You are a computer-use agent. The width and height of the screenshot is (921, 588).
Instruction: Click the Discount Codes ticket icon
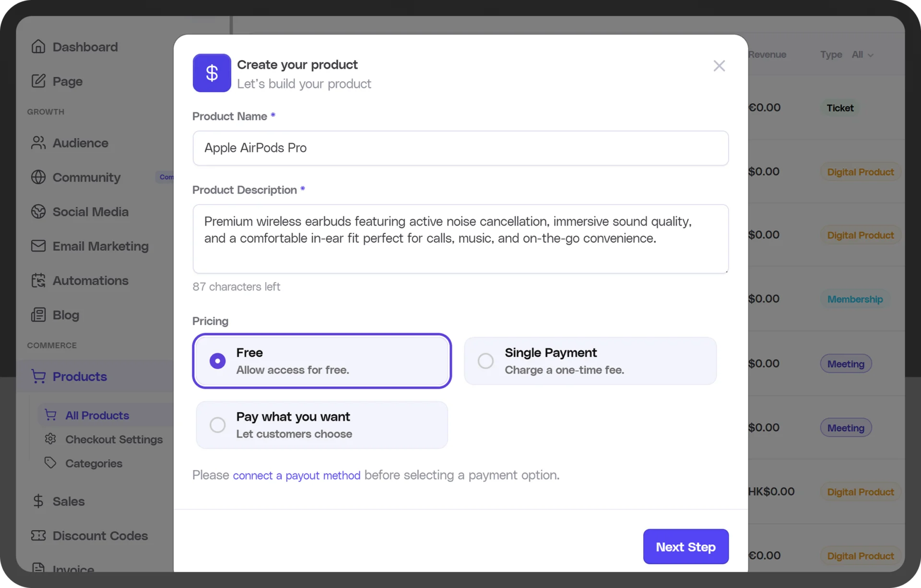coord(38,536)
